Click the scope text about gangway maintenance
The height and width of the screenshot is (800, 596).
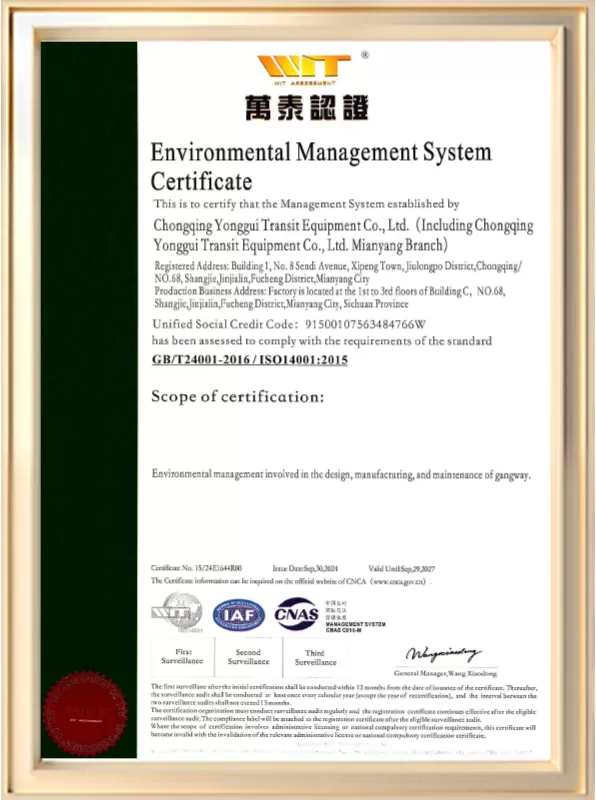tap(341, 475)
